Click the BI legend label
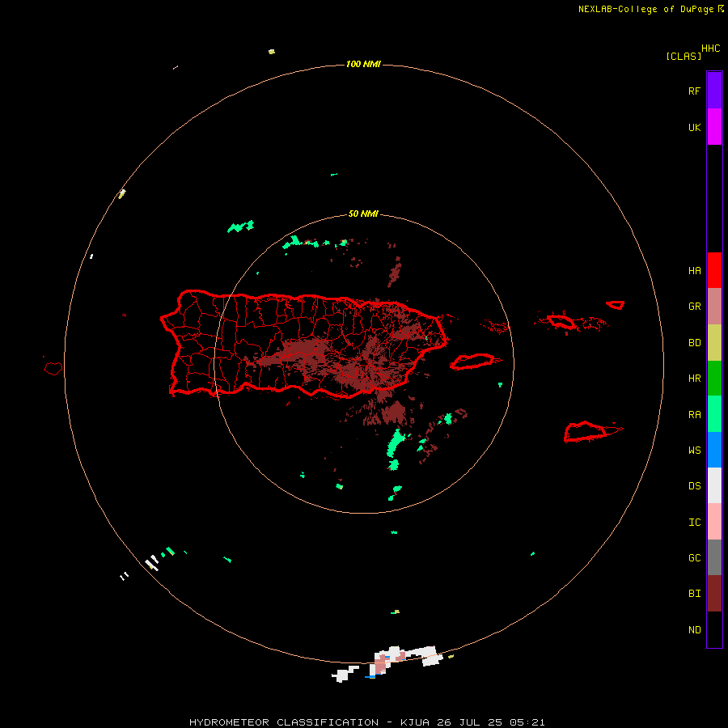Image resolution: width=728 pixels, height=728 pixels. point(694,594)
